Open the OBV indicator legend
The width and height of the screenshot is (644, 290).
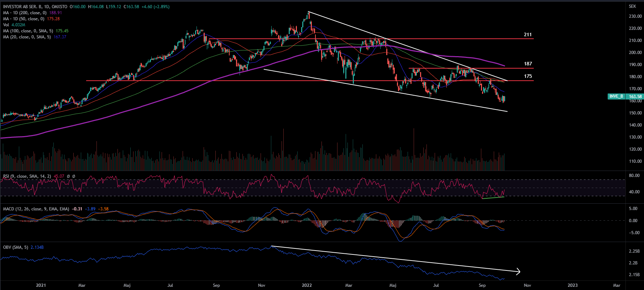pyautogui.click(x=15, y=247)
